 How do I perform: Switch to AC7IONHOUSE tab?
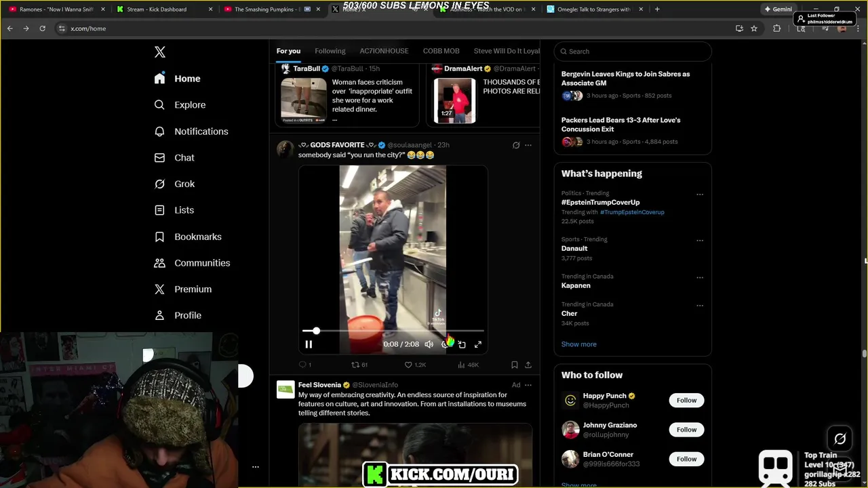384,51
